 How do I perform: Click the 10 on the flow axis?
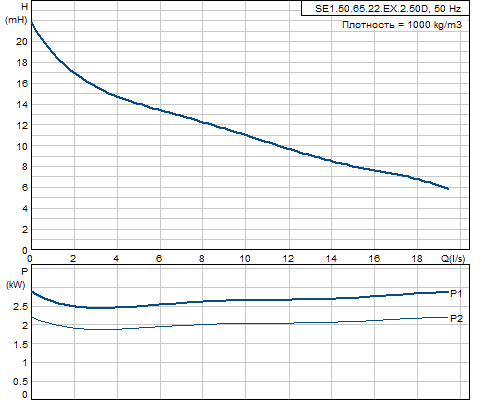coord(245,258)
